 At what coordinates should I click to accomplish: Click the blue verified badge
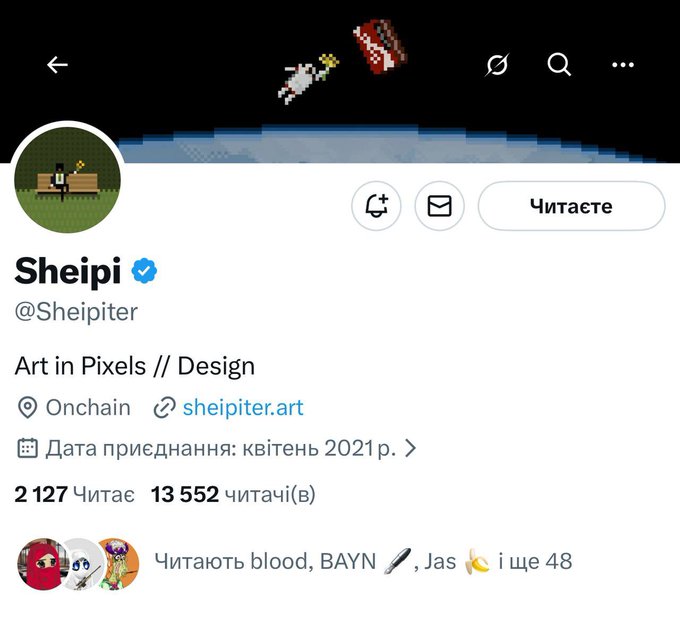point(146,270)
